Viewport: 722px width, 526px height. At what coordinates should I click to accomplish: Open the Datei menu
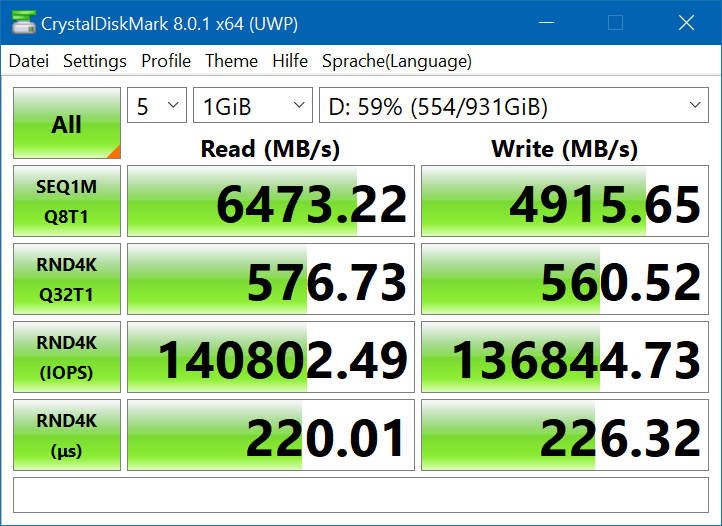pyautogui.click(x=29, y=61)
